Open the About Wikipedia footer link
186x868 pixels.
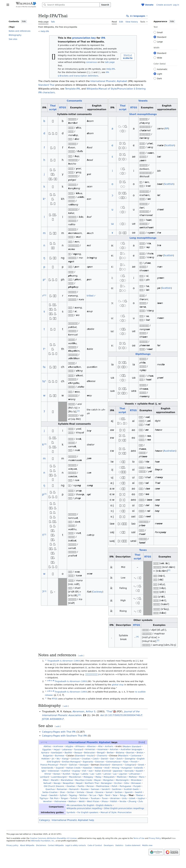click(x=27, y=845)
